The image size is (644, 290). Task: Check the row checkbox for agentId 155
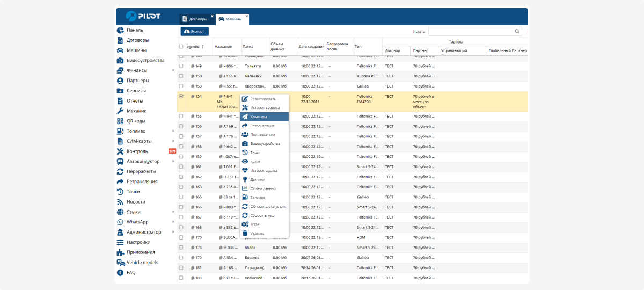181,116
